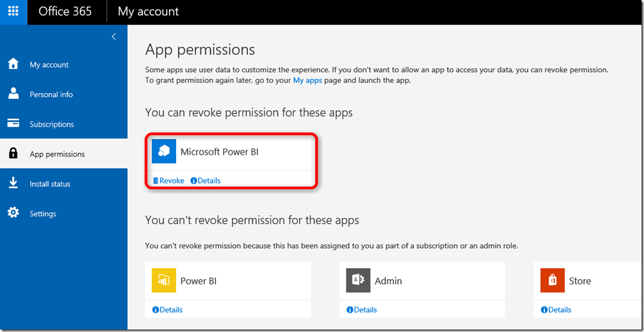Click the Admin app name text
This screenshot has width=644, height=332.
388,281
